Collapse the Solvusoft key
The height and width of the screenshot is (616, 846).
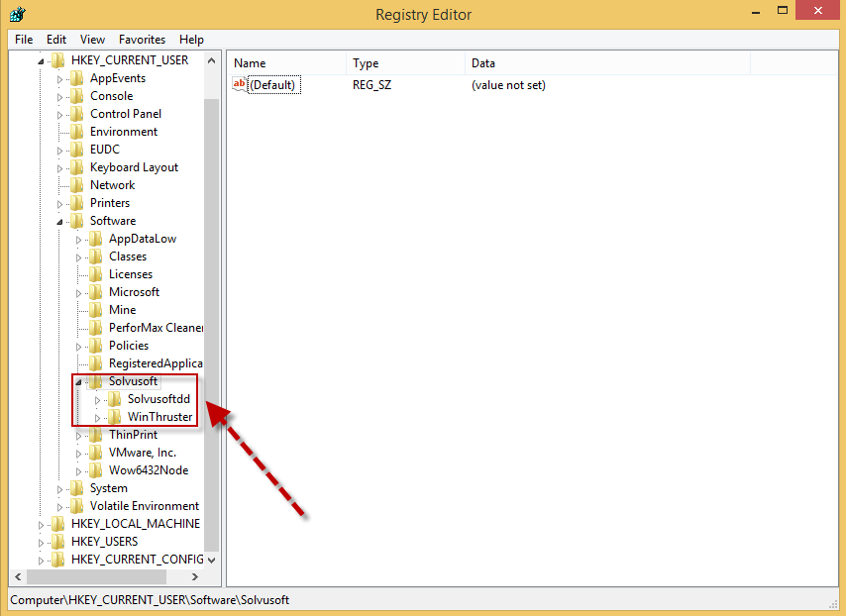(x=79, y=382)
